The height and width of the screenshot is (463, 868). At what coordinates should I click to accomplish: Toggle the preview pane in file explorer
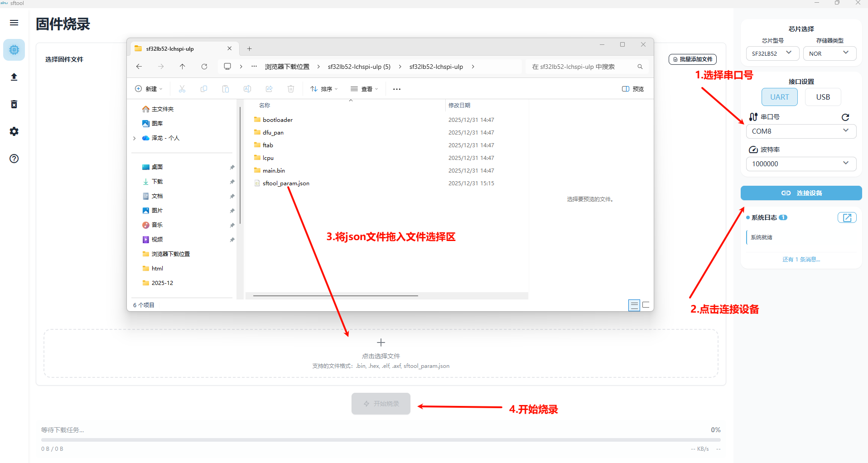pos(633,89)
